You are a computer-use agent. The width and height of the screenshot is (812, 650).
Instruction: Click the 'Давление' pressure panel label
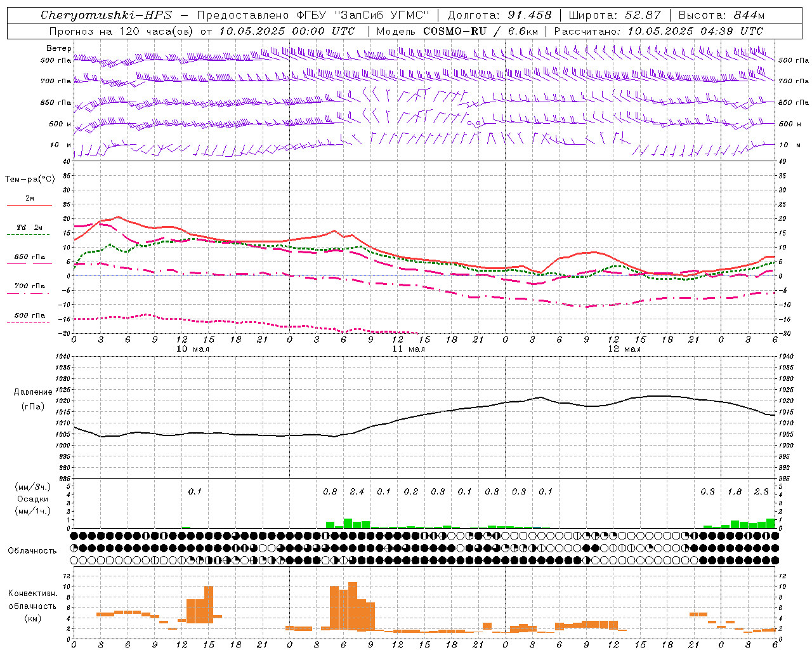32,392
